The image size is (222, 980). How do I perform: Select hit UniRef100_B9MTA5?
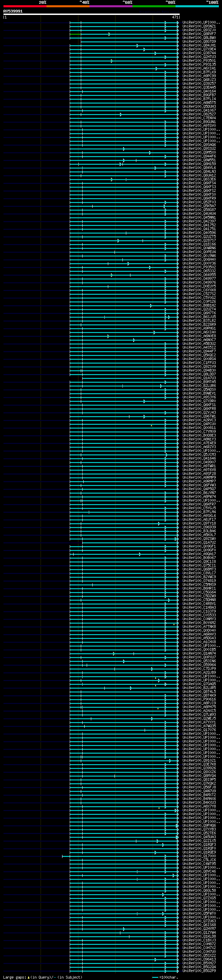[x=199, y=382]
